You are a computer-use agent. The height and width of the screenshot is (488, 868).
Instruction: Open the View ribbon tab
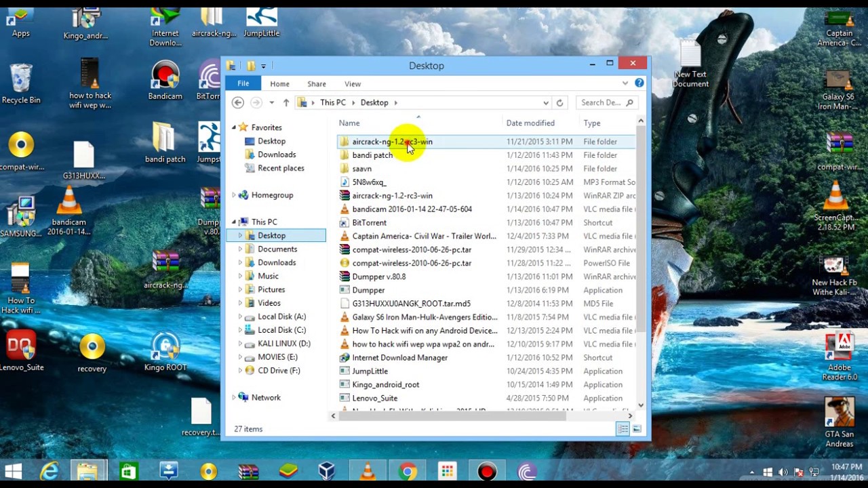(x=353, y=84)
